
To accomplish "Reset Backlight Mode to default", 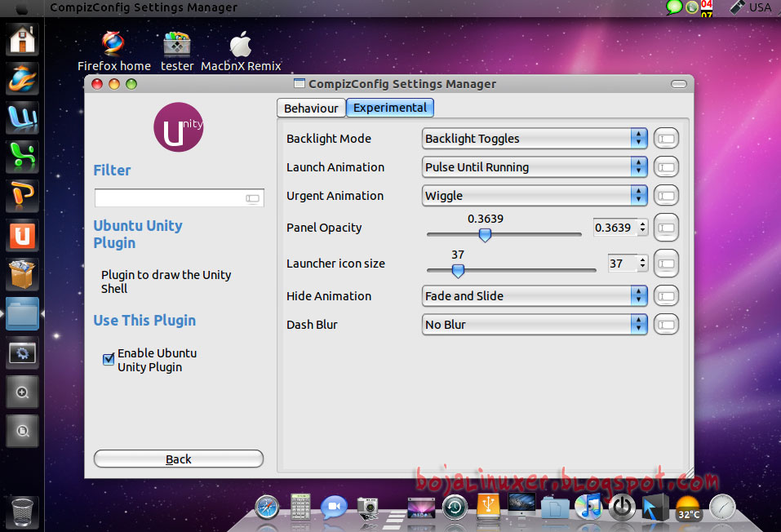I will (666, 139).
